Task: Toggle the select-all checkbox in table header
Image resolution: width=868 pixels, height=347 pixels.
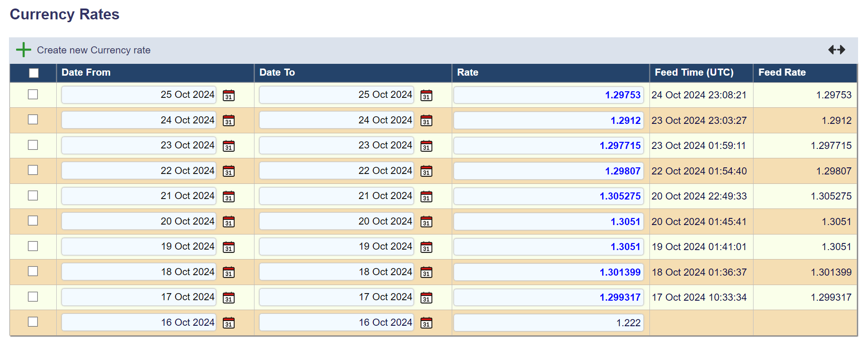Action: click(34, 73)
